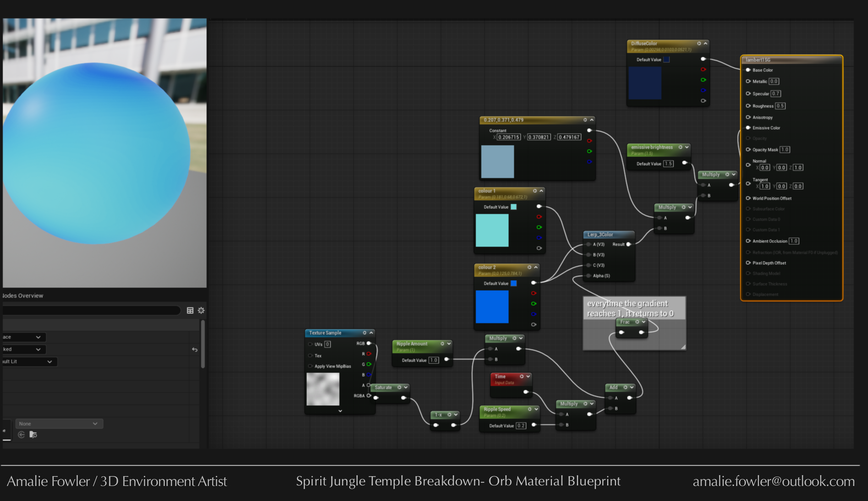Open the None asset dropdown
868x501 pixels.
point(59,424)
